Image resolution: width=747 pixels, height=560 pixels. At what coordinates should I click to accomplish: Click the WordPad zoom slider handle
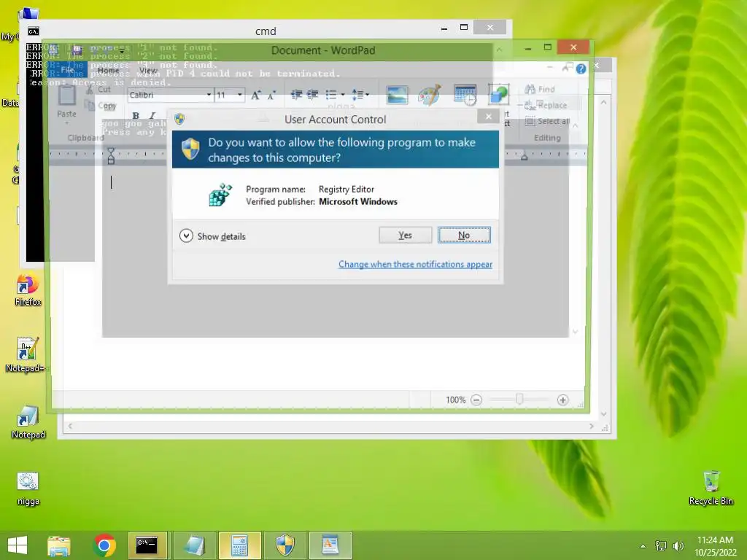click(x=519, y=400)
